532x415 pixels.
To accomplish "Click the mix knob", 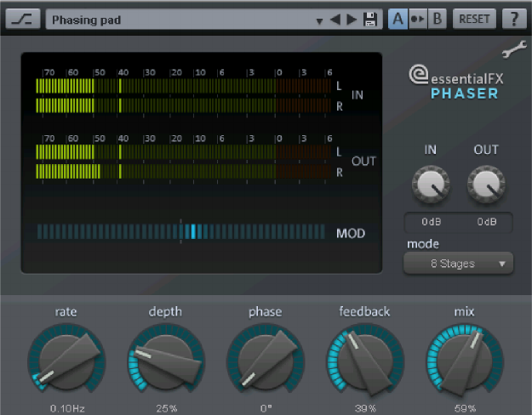I will (x=465, y=361).
